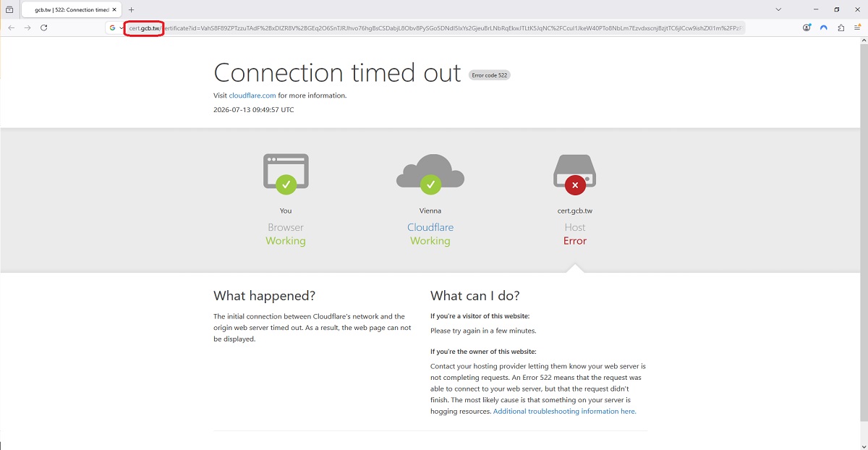Screen dimensions: 868x450
Task: Click the server host icon with red X
Action: (575, 174)
